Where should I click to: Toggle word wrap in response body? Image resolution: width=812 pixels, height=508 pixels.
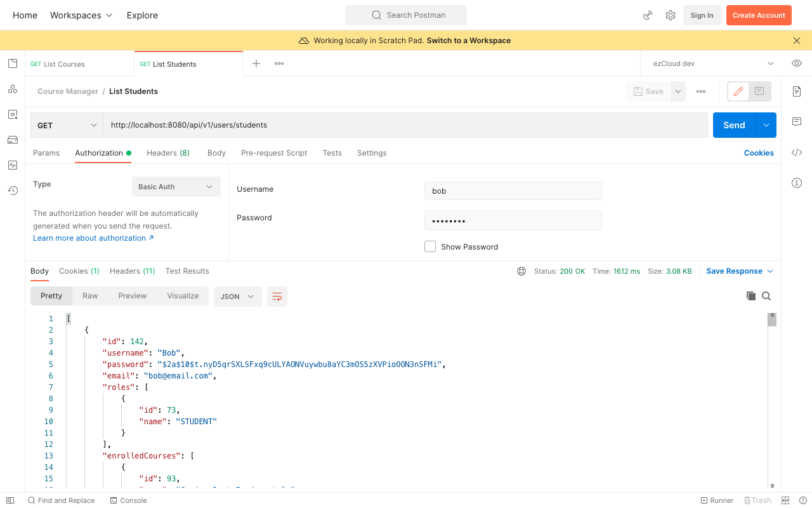(x=277, y=297)
